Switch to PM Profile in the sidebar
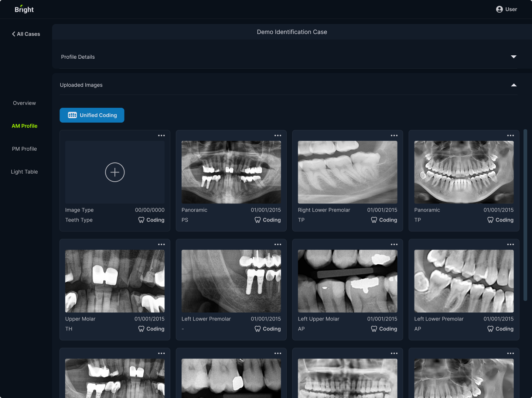Screen dimensions: 532x398 click(24, 149)
